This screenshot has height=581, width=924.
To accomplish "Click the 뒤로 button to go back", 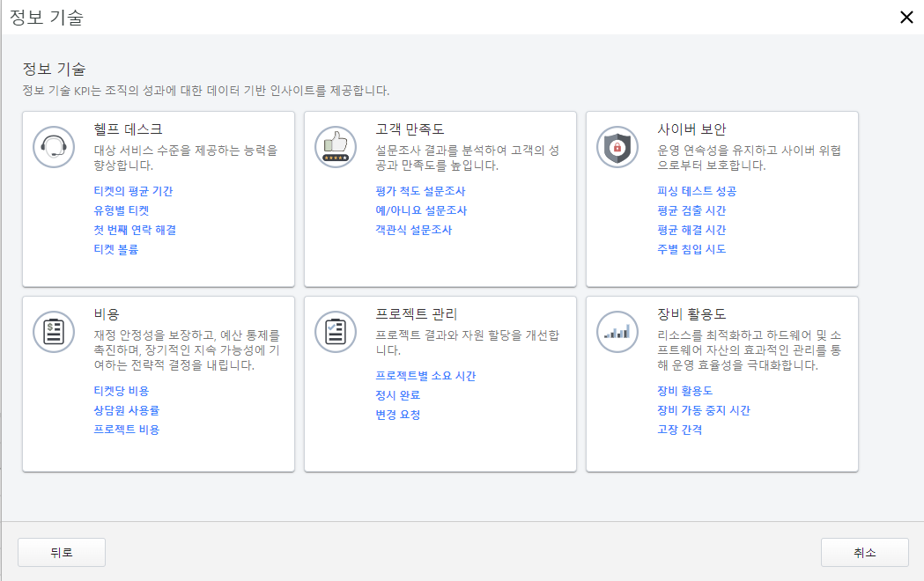I will [61, 551].
